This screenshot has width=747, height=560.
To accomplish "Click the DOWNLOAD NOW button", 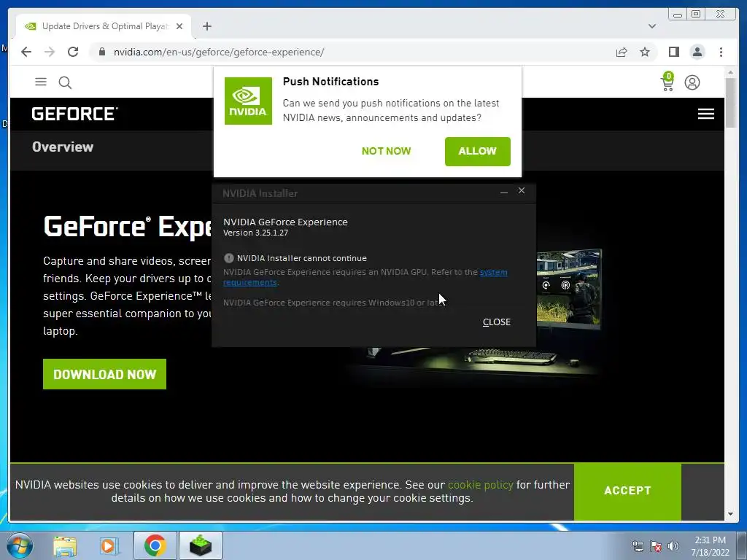I will pos(104,374).
